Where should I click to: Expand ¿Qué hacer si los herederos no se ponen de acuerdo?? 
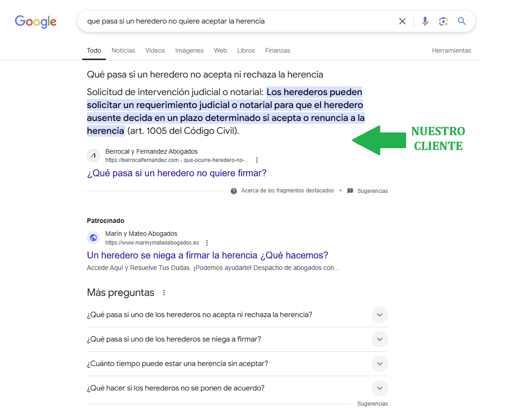[237, 388]
